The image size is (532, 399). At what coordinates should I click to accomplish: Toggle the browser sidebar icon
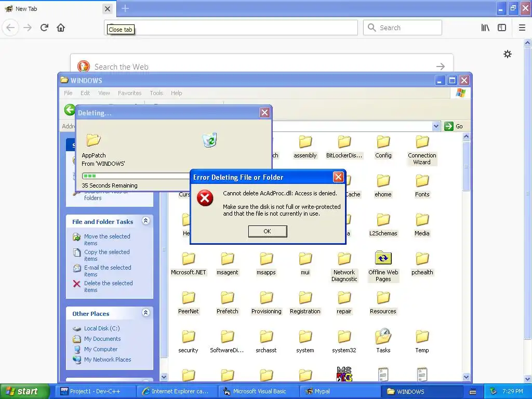pos(502,28)
